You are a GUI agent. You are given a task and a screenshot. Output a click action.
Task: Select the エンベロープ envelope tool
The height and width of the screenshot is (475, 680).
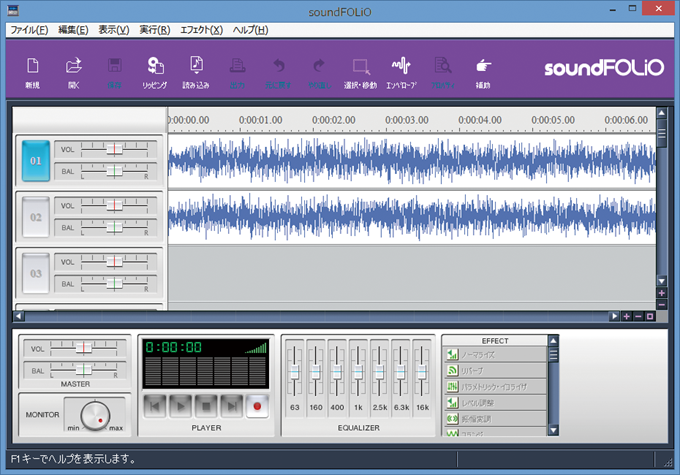coord(401,72)
